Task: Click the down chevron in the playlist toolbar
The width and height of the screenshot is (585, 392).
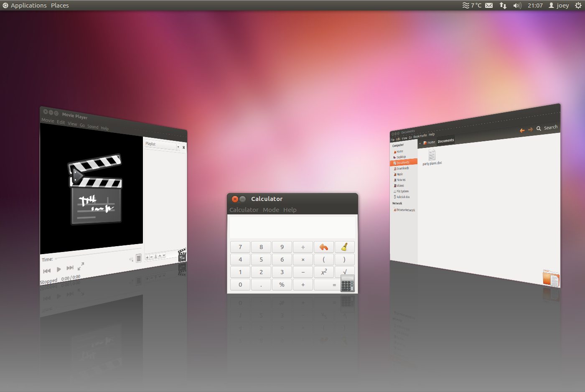Action: 164,255
